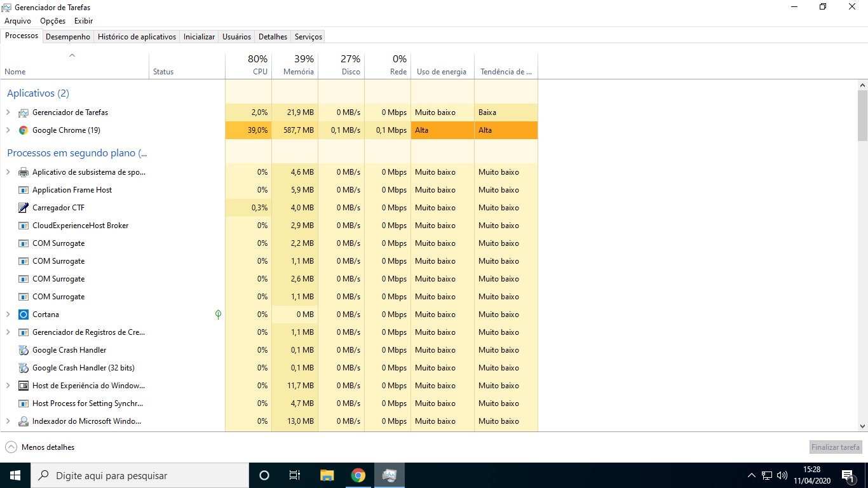Click the Processos tab
This screenshot has width=868, height=488.
(22, 36)
